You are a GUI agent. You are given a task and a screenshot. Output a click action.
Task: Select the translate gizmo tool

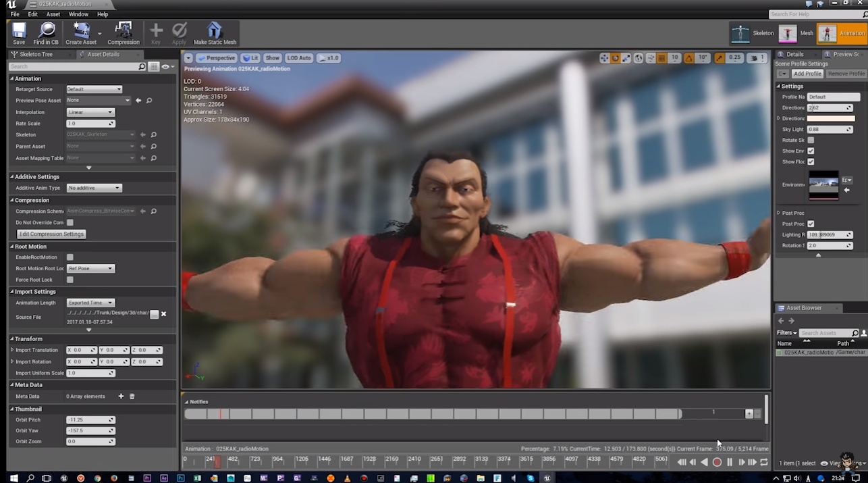[605, 58]
